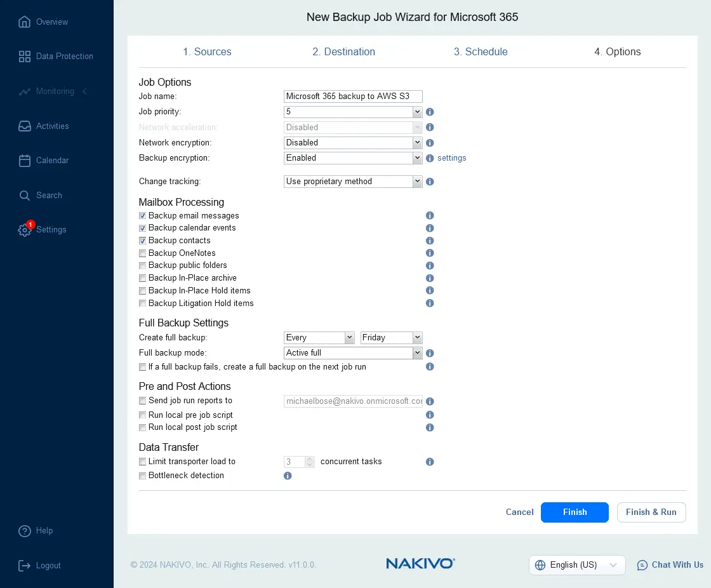This screenshot has height=588, width=711.
Task: Show info for Backup public folders
Action: point(430,265)
